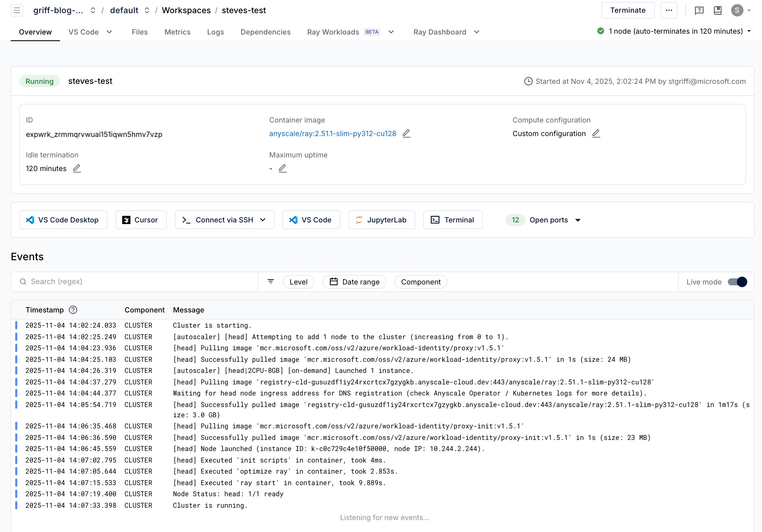Screen dimensions: 762x532
Task: Click the Timestamp help question icon
Action: pos(73,310)
